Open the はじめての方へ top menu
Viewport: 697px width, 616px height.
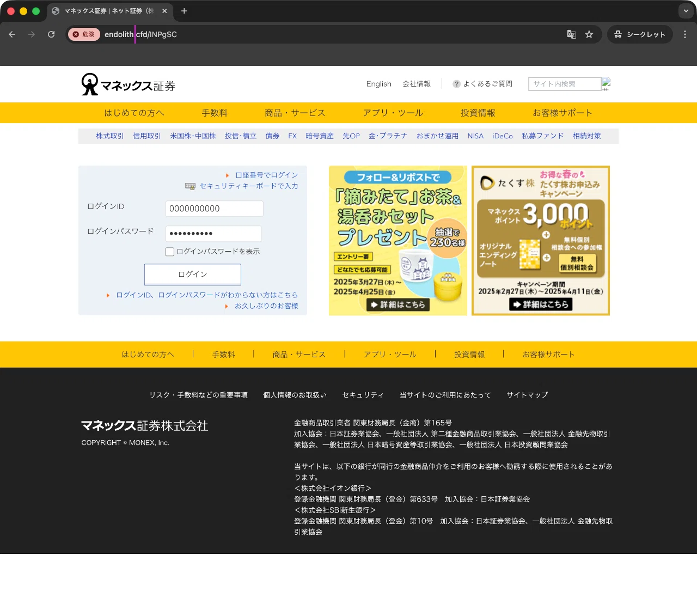(134, 113)
